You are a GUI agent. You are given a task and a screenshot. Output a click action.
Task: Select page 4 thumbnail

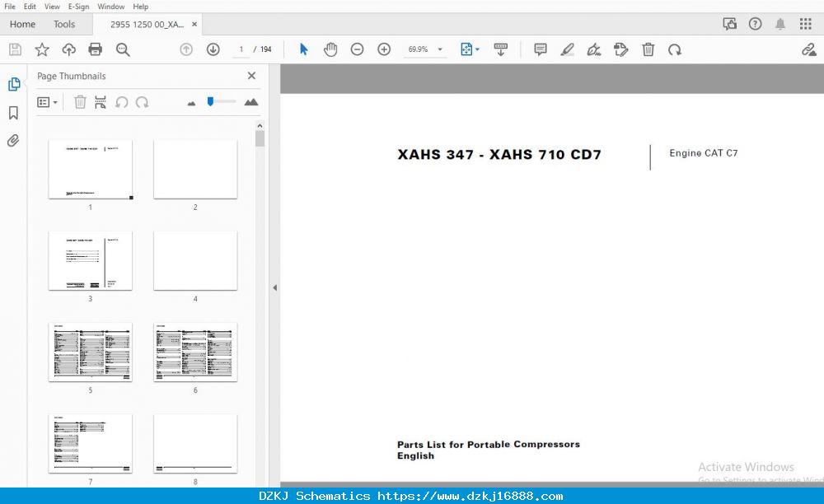click(195, 261)
